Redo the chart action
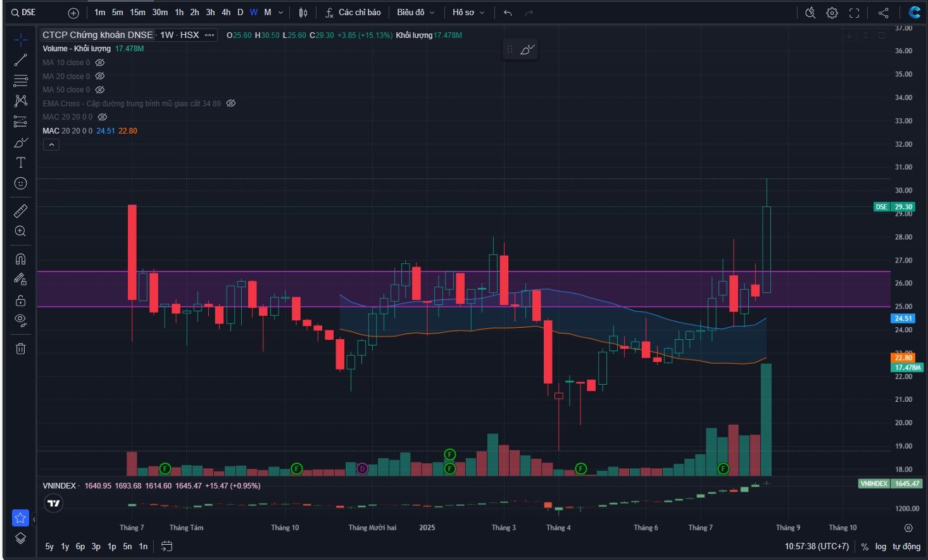 (529, 13)
